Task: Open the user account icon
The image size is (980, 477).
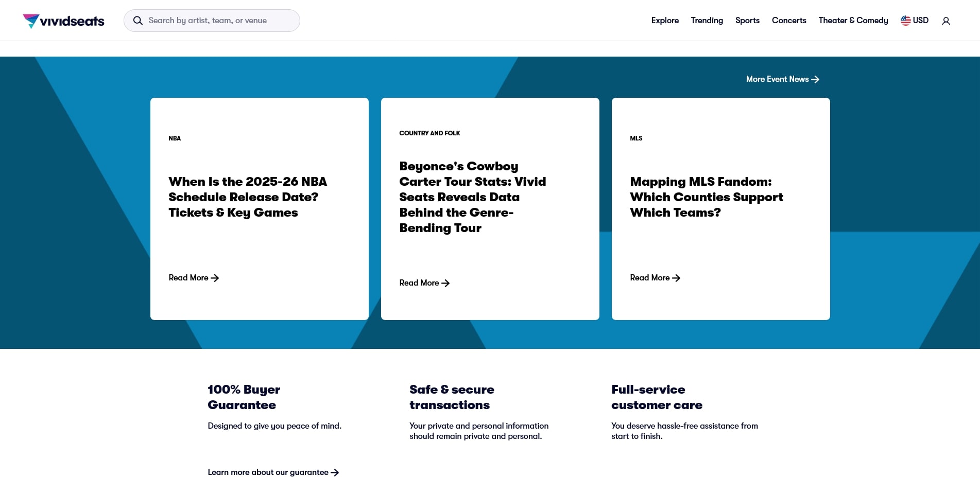Action: [945, 21]
